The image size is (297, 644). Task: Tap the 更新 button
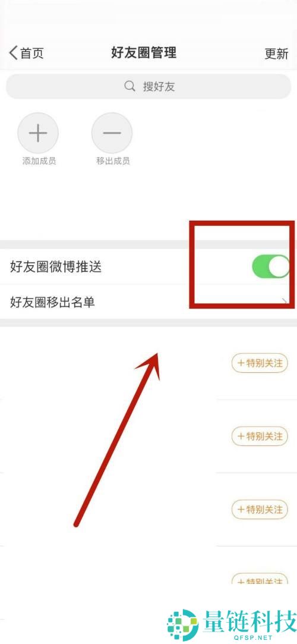pos(276,54)
